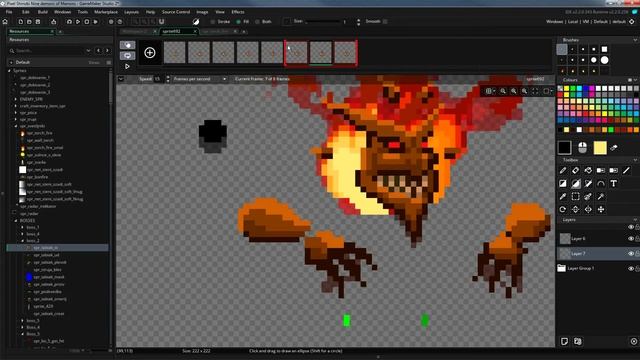Click the New Project icon in toolbar
The width and height of the screenshot is (640, 360).
point(20,22)
